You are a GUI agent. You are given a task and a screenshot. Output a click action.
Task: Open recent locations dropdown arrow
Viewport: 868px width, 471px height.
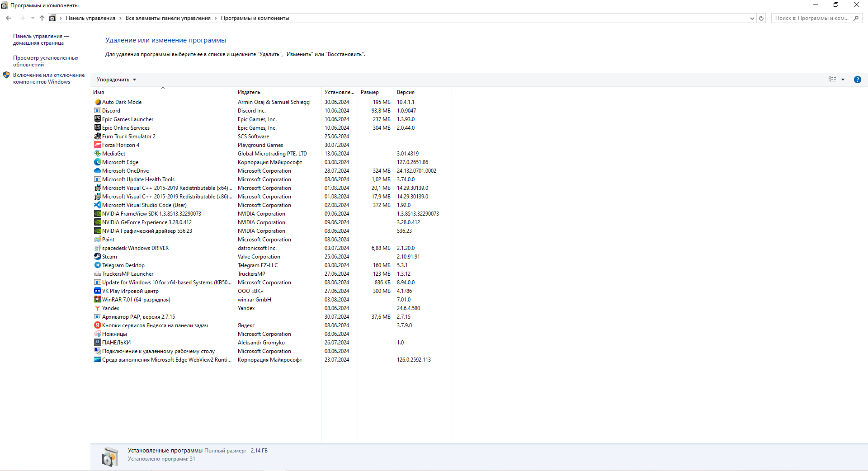pos(33,18)
